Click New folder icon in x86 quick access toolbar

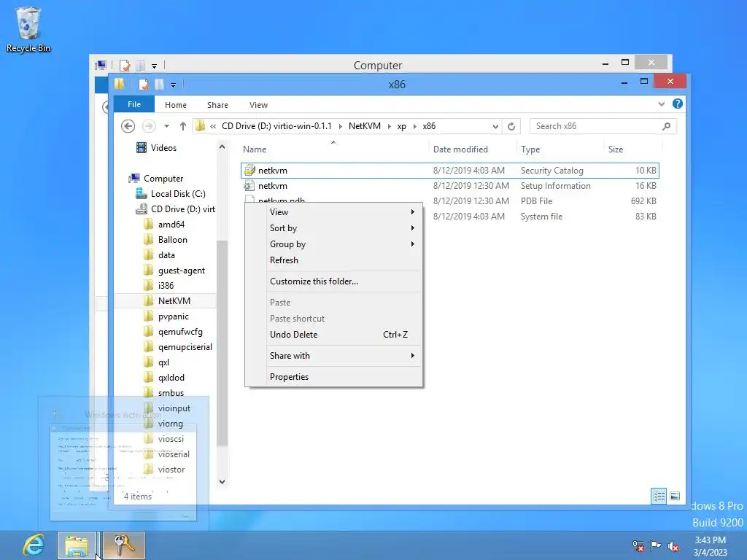coord(159,85)
